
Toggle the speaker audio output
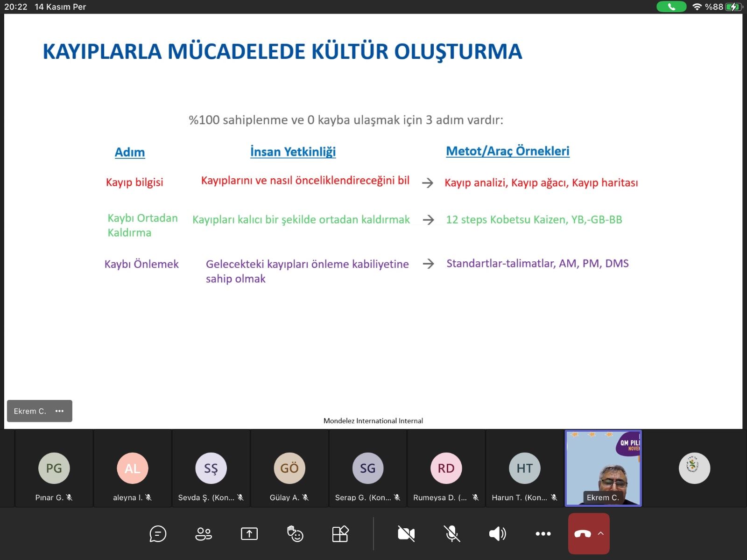tap(497, 533)
